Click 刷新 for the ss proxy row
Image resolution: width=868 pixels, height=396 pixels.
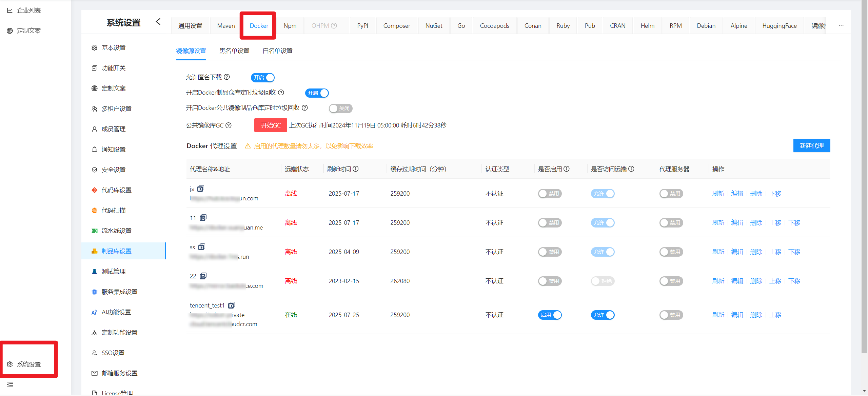(x=718, y=252)
